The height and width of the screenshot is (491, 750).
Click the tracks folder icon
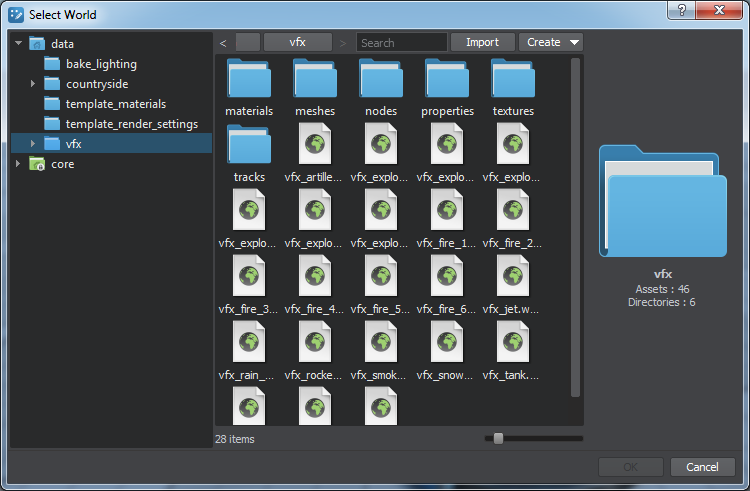click(x=249, y=145)
